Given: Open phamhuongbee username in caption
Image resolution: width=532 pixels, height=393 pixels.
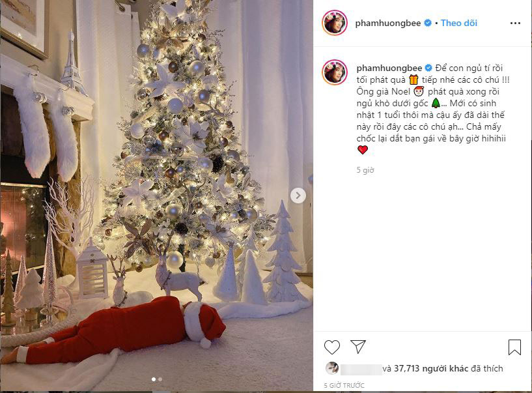Looking at the screenshot, I should click(x=389, y=68).
